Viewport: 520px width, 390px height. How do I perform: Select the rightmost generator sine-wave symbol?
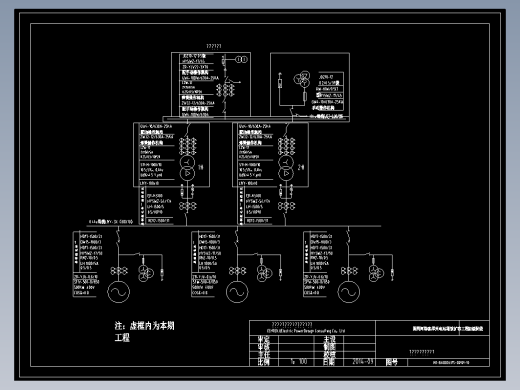(349, 292)
